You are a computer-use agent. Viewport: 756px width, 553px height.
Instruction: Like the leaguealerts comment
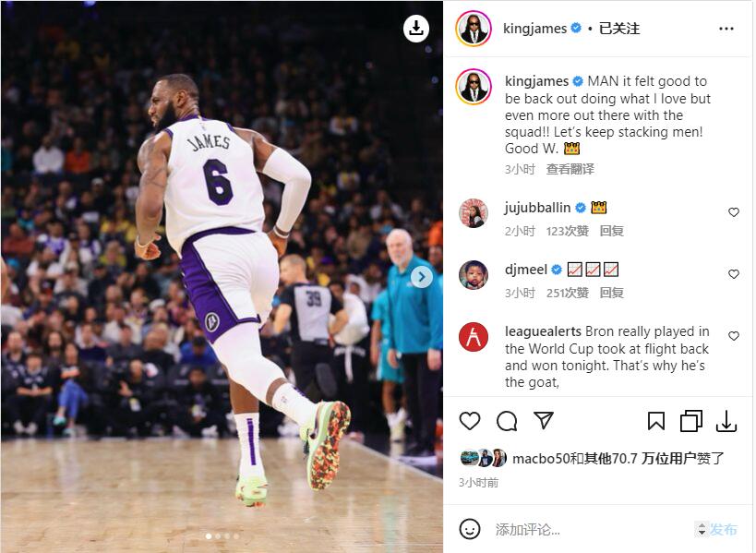(733, 335)
